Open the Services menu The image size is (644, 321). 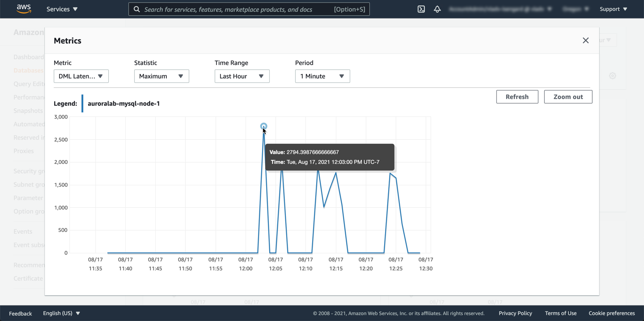point(62,9)
